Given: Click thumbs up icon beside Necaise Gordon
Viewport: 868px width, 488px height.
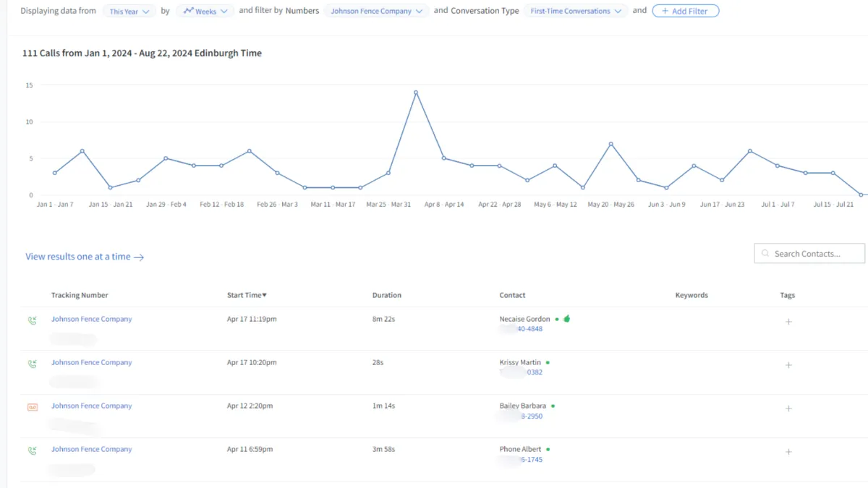Looking at the screenshot, I should pyautogui.click(x=566, y=319).
